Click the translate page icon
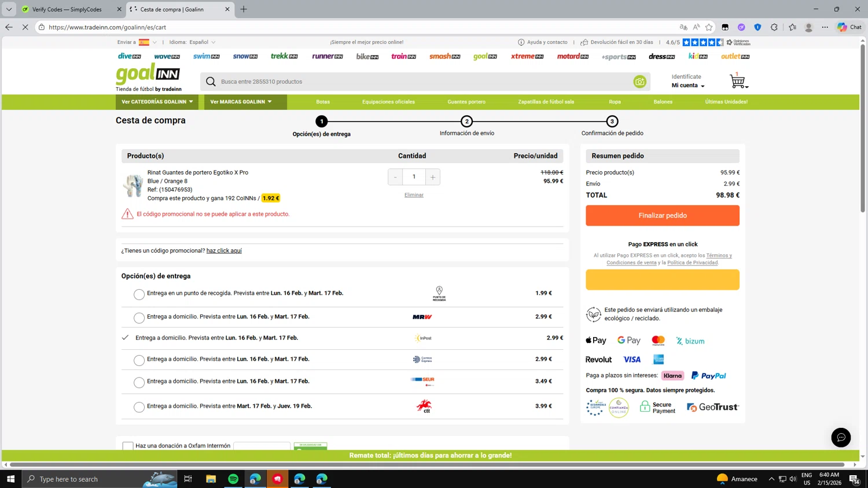This screenshot has width=868, height=488. click(683, 27)
